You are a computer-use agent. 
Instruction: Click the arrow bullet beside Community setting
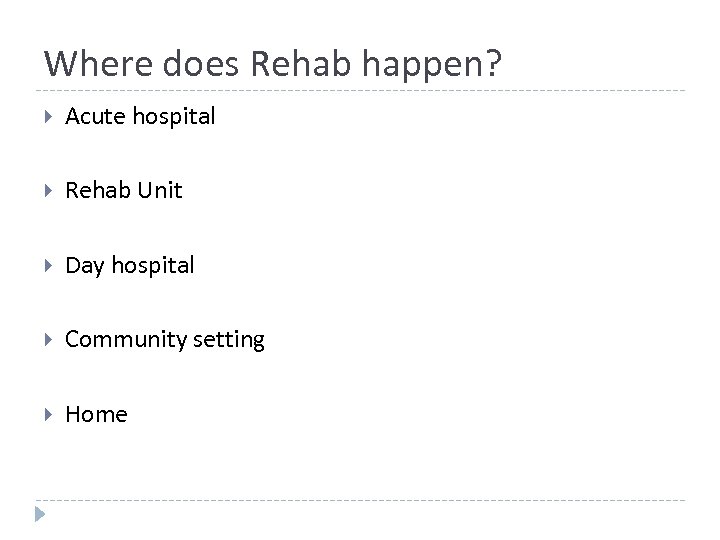point(49,340)
